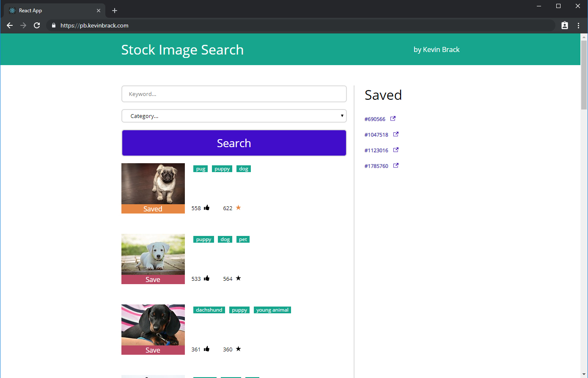The image size is (588, 378).
Task: Open the dachshund photo thumbnail
Action: [x=153, y=325]
